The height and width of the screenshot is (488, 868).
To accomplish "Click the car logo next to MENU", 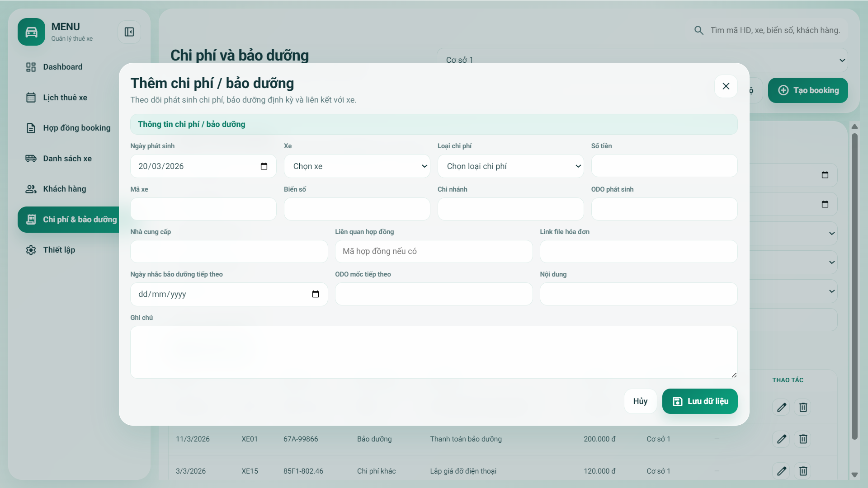I will [x=31, y=32].
